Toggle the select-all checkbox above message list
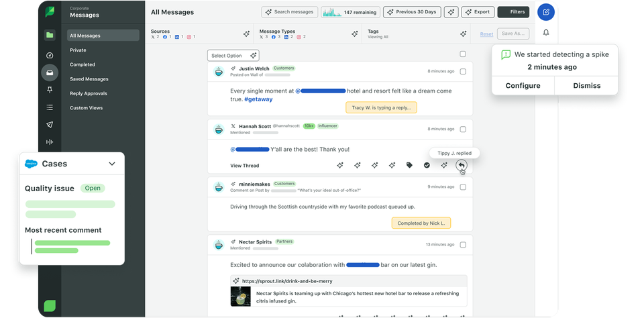This screenshot has height=318, width=644. 463,54
